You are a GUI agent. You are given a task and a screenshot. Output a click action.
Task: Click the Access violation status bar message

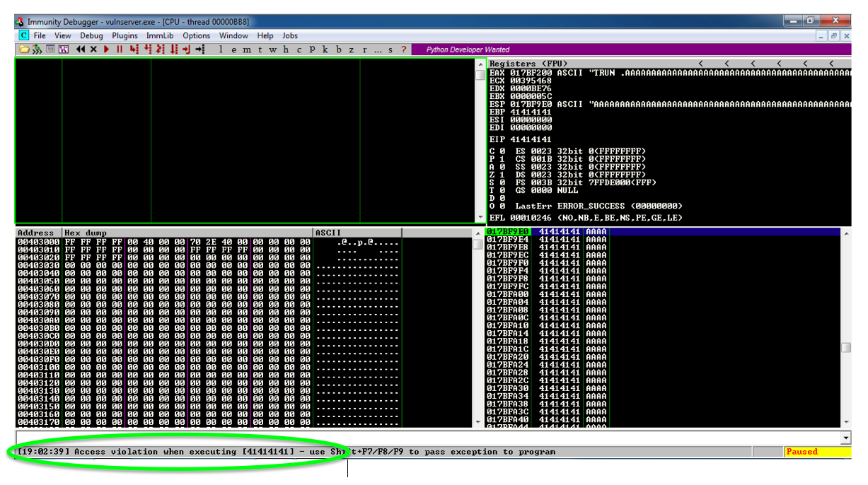[x=286, y=452]
